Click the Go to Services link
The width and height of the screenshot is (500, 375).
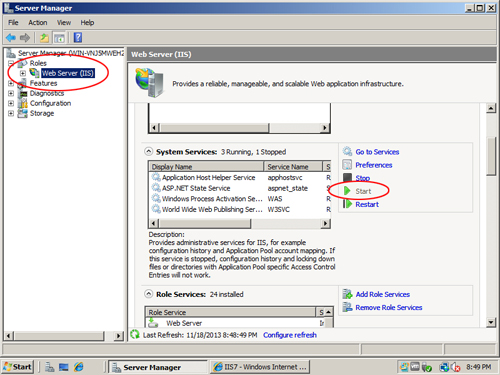pyautogui.click(x=377, y=152)
